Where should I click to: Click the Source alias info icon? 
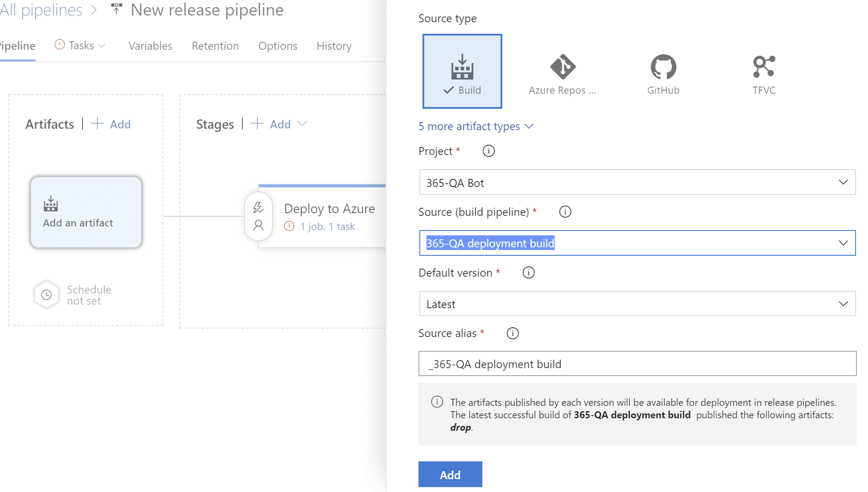pos(513,333)
